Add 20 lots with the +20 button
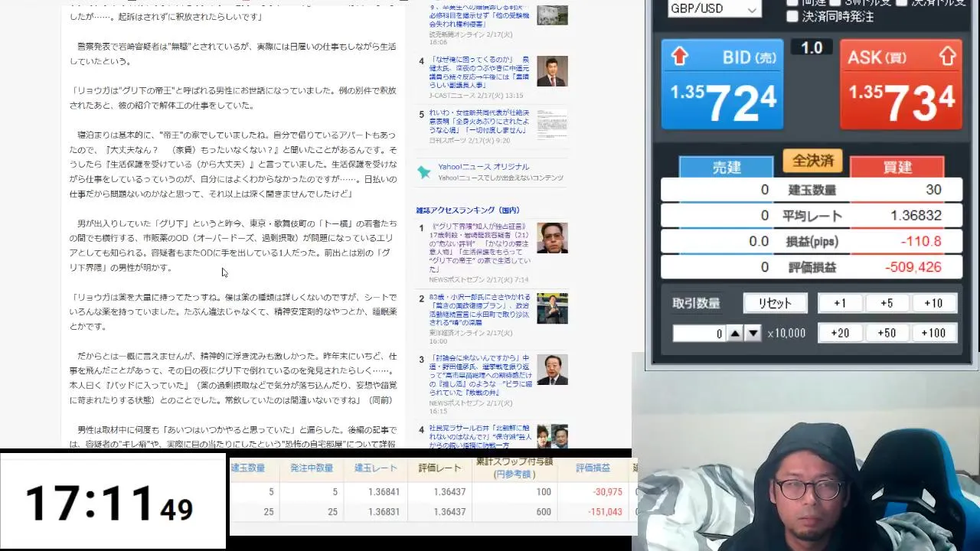 [840, 333]
